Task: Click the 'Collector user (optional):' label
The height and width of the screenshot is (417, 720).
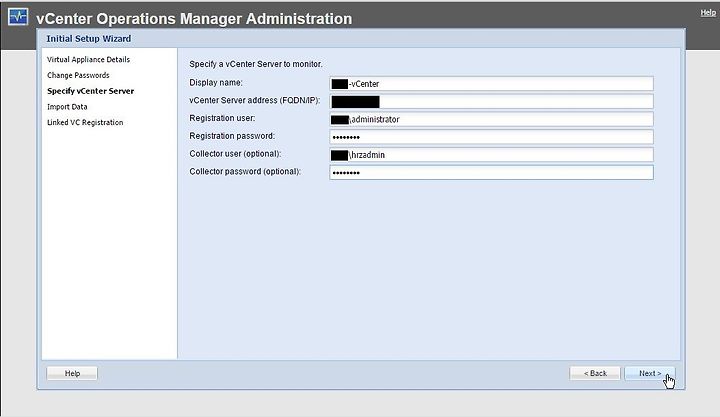Action: click(235, 154)
